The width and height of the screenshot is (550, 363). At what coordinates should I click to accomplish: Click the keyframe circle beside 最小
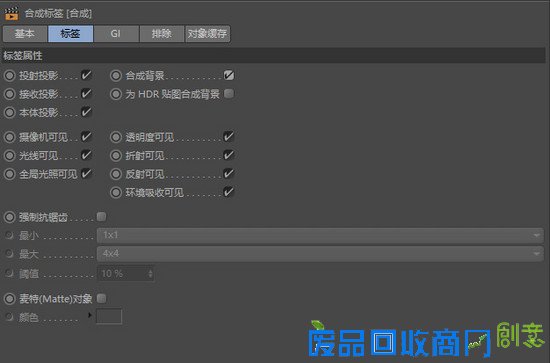pyautogui.click(x=9, y=235)
